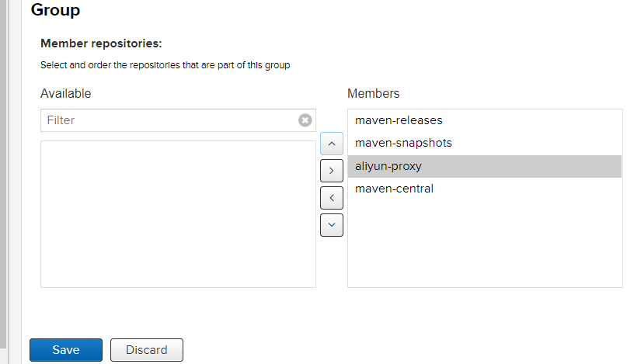Viewport: 627px width, 364px height.
Task: Select the aliyun-proxy member repository
Action: point(388,166)
